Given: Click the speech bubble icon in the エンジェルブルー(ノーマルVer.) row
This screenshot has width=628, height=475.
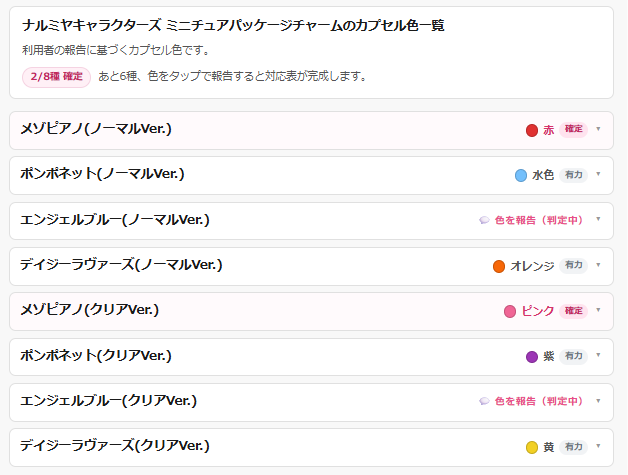Looking at the screenshot, I should click(484, 220).
